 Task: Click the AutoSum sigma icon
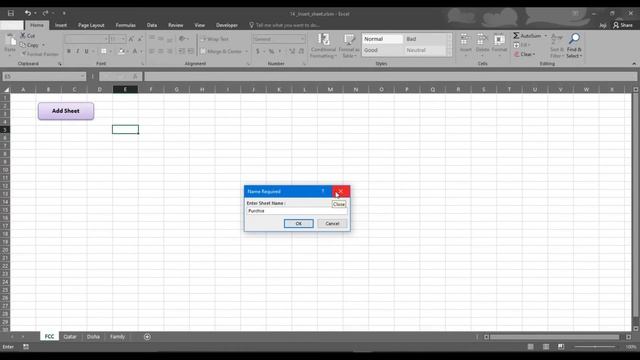tap(516, 36)
